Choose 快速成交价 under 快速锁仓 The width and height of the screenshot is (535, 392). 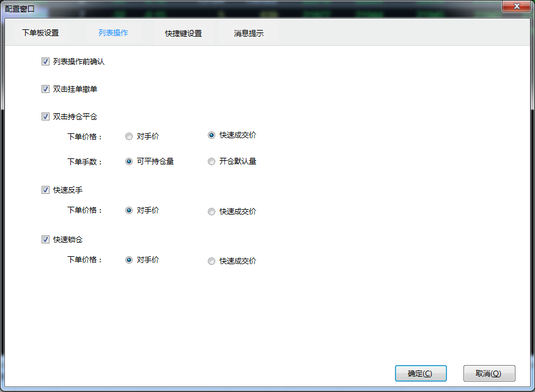pyautogui.click(x=212, y=261)
